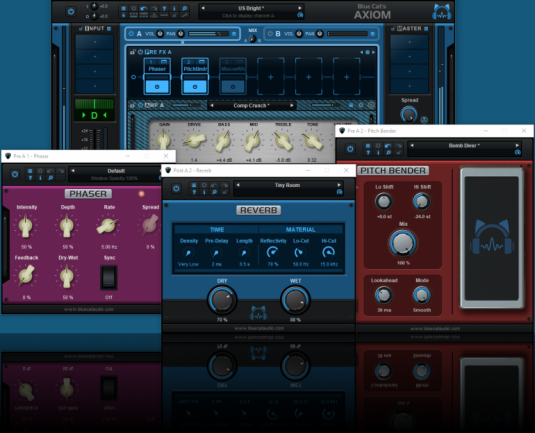Click the master Spread knob

point(409,114)
